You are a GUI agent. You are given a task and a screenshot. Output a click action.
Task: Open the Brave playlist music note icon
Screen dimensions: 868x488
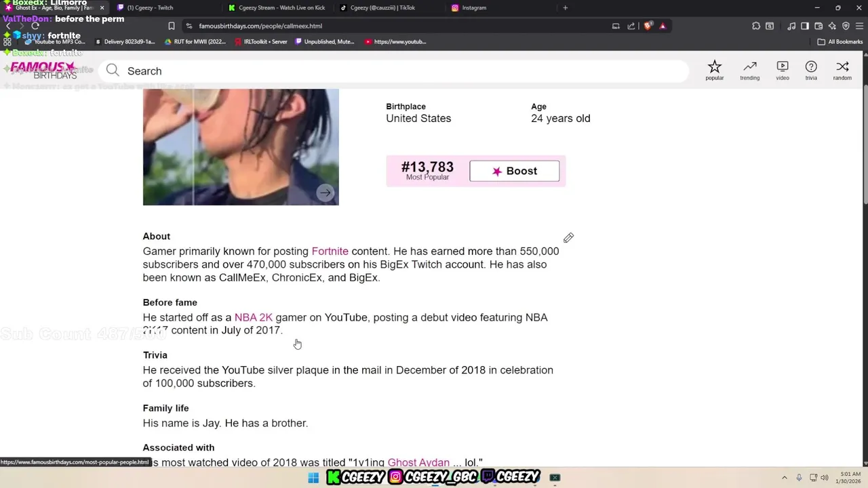(791, 26)
